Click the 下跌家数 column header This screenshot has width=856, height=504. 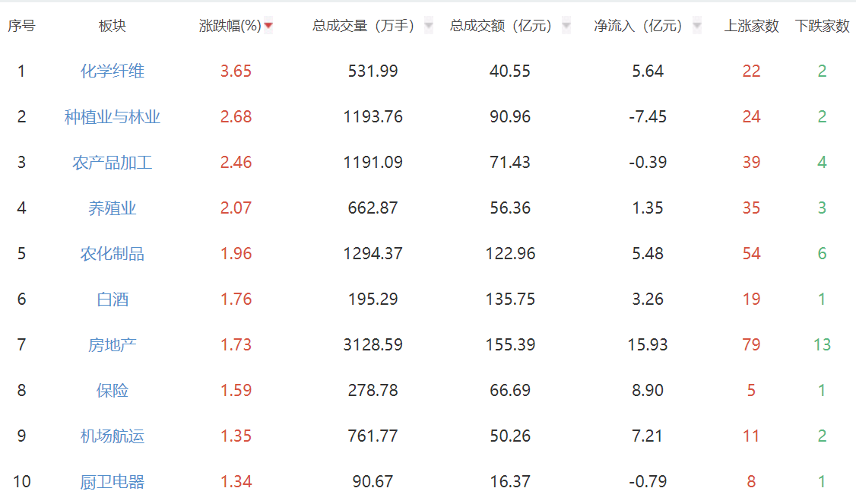822,26
